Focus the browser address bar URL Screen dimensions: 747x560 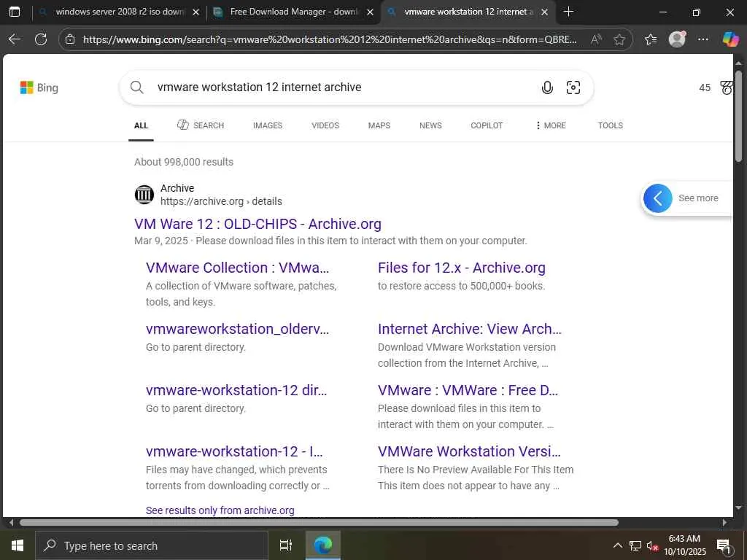click(330, 39)
